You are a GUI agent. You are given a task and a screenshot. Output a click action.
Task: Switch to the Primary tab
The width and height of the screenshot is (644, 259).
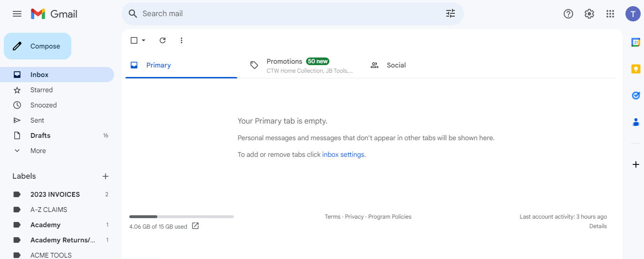[x=181, y=65]
